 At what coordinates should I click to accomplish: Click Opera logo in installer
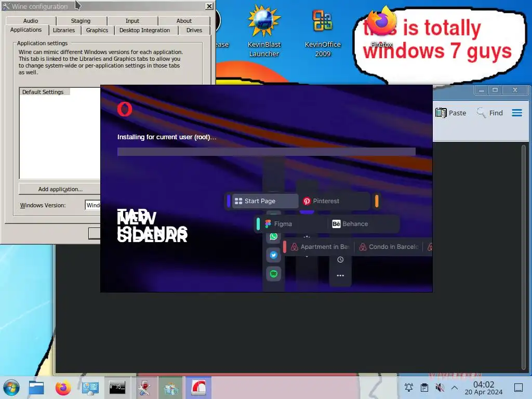pos(125,109)
